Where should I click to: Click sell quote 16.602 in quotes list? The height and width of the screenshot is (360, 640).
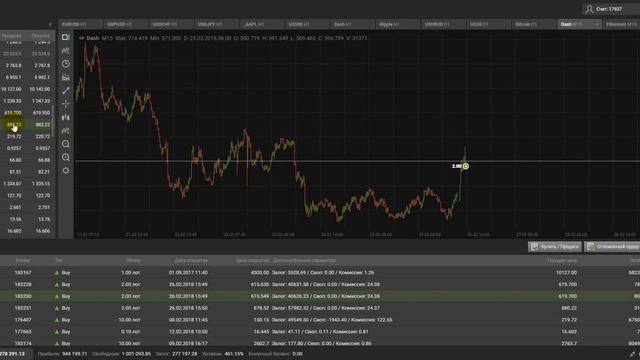tap(15, 231)
